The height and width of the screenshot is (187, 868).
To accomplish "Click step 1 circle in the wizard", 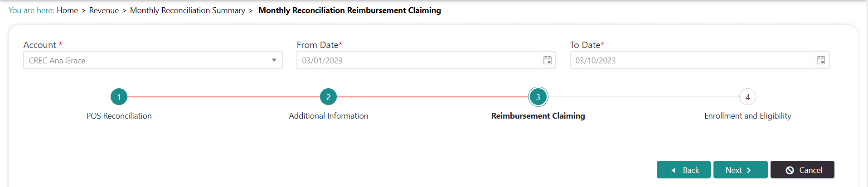I will point(119,97).
